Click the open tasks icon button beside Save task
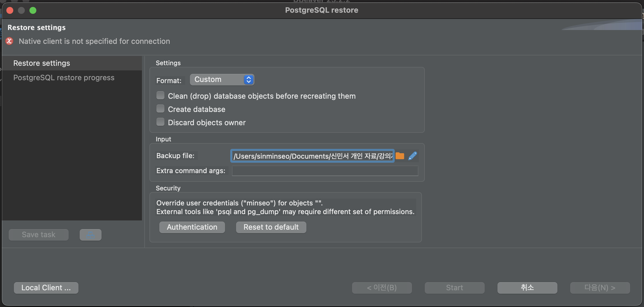 point(91,235)
